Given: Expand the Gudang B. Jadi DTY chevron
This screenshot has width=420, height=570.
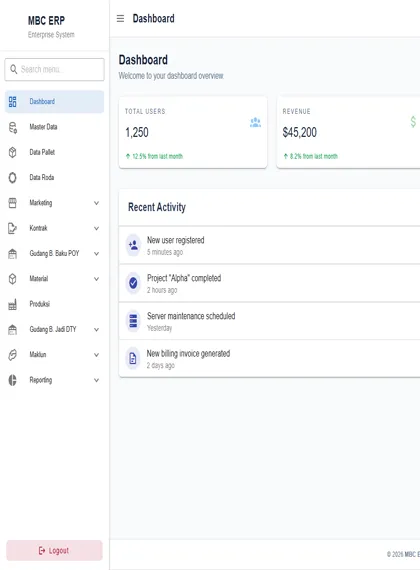Looking at the screenshot, I should 96,329.
